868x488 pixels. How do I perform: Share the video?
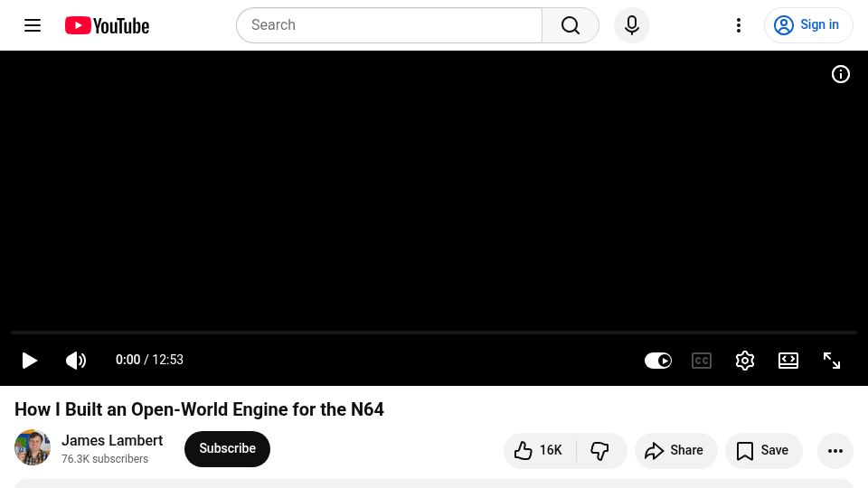coord(675,450)
